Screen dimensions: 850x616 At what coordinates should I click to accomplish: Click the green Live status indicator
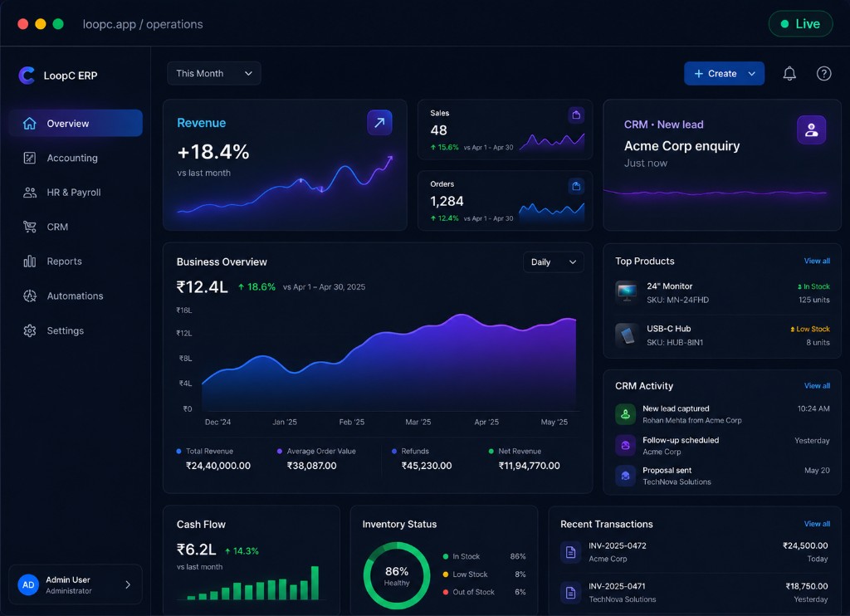coord(800,24)
